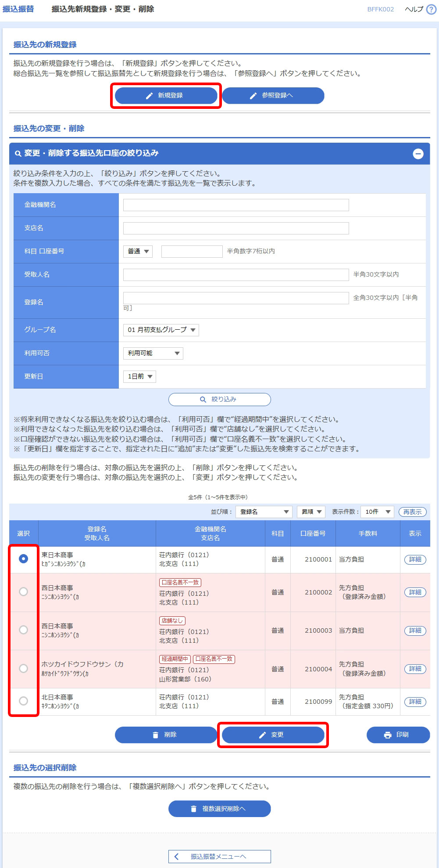Click the 口座番号 column header
Image resolution: width=439 pixels, height=868 pixels.
313,533
